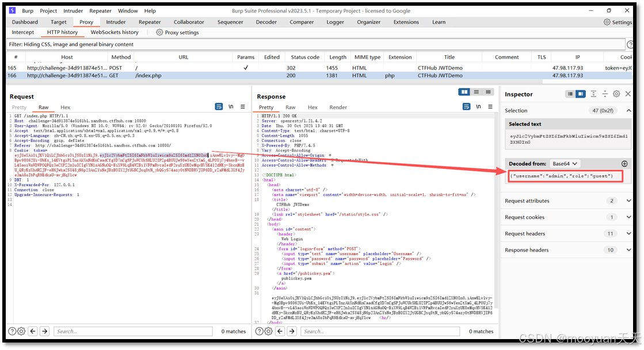The width and height of the screenshot is (644, 350).
Task: Add decoding step with plus icon
Action: coord(624,164)
